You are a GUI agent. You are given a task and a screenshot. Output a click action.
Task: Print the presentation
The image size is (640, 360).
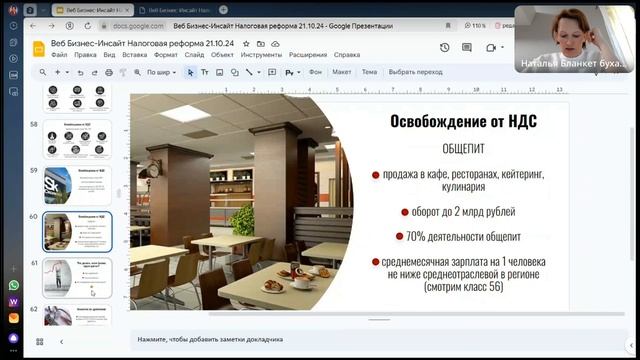click(109, 73)
